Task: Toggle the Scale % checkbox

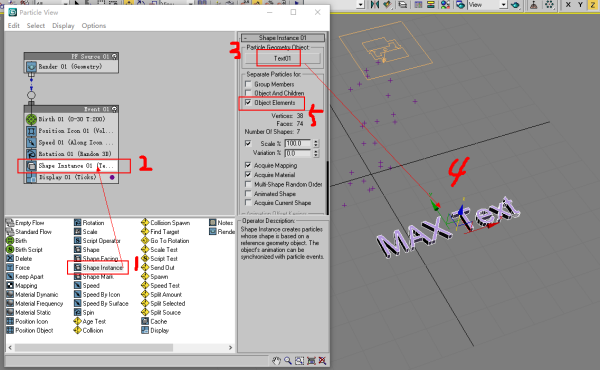Action: click(248, 143)
